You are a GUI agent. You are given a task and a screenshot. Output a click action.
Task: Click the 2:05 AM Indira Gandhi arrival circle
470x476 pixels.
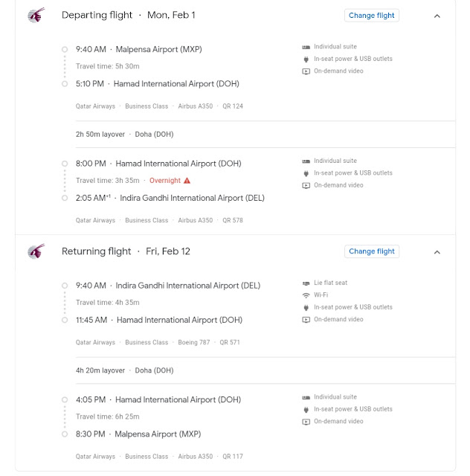[65, 198]
